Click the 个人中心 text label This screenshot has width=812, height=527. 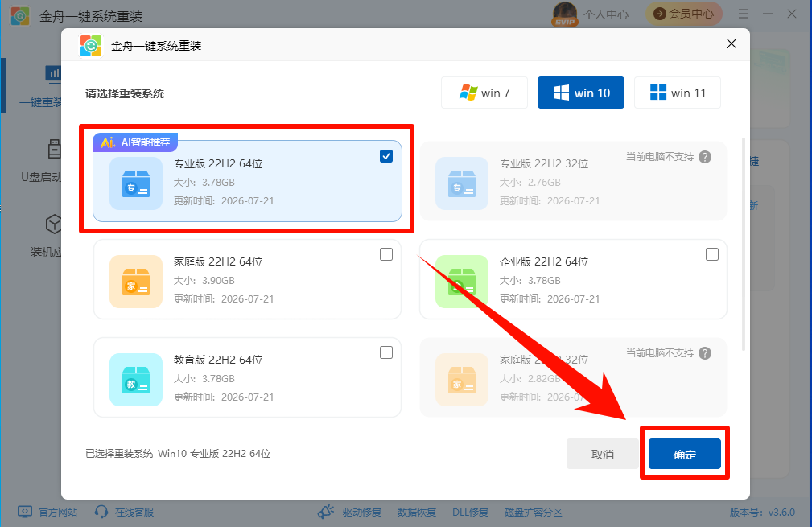[606, 14]
